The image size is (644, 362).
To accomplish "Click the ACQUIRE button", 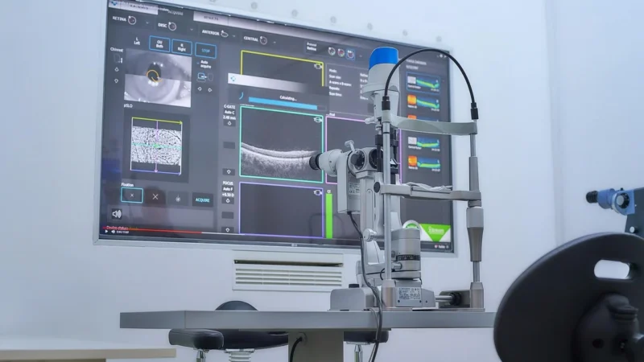I will (x=203, y=200).
